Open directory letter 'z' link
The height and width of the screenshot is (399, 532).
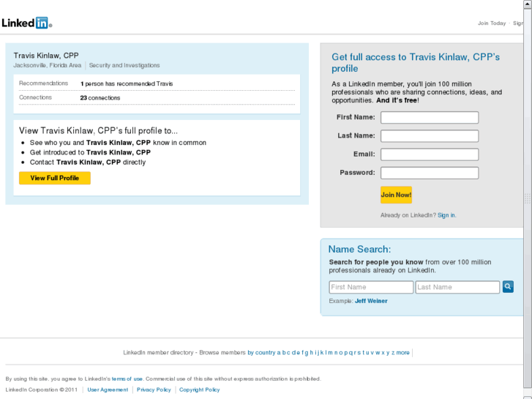click(x=393, y=352)
